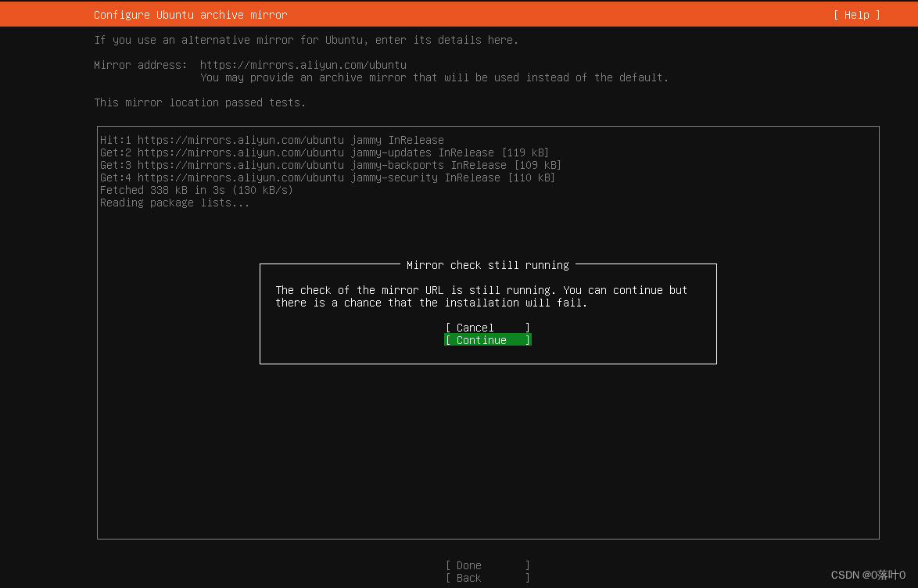
Task: Click the 'If you use an alternative mirror' text
Action: click(x=307, y=40)
